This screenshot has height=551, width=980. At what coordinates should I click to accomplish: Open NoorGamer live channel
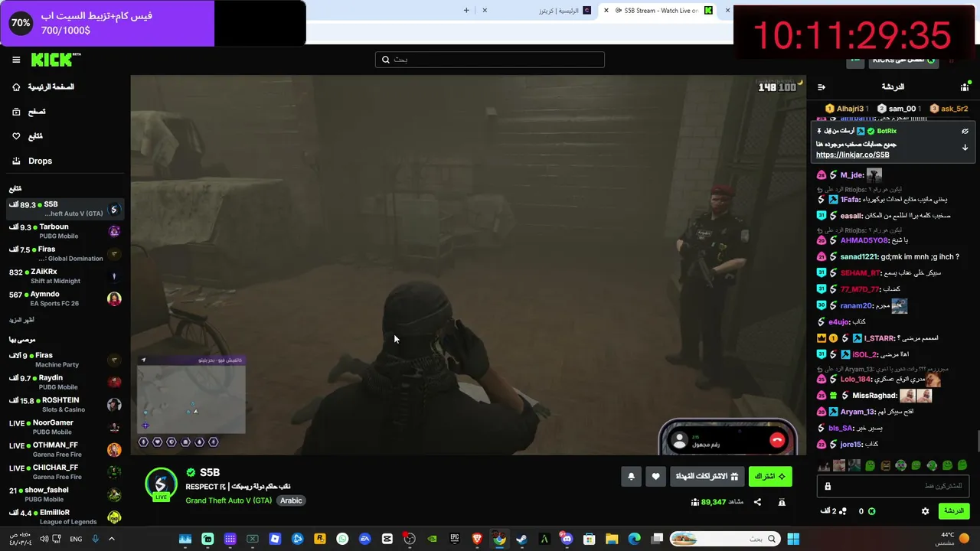tap(65, 427)
